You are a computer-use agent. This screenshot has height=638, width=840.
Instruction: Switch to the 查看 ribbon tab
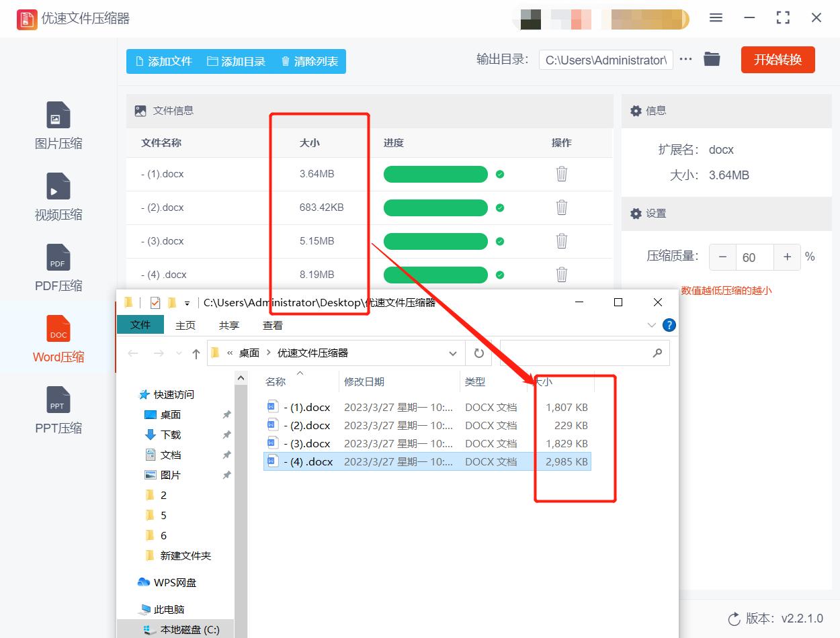pos(272,325)
